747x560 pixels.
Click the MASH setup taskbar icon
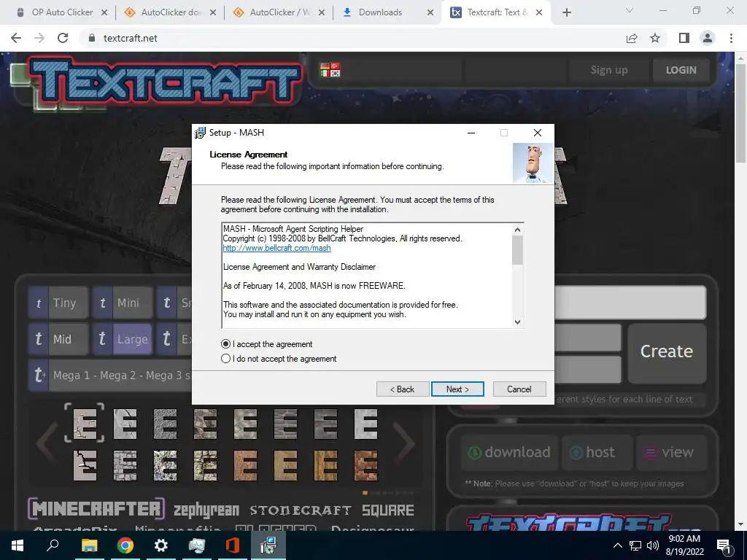coord(268,545)
